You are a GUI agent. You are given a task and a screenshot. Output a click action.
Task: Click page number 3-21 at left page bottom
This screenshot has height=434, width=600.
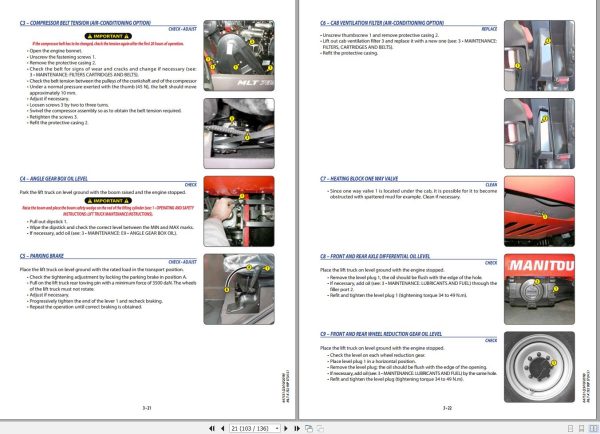[147, 408]
